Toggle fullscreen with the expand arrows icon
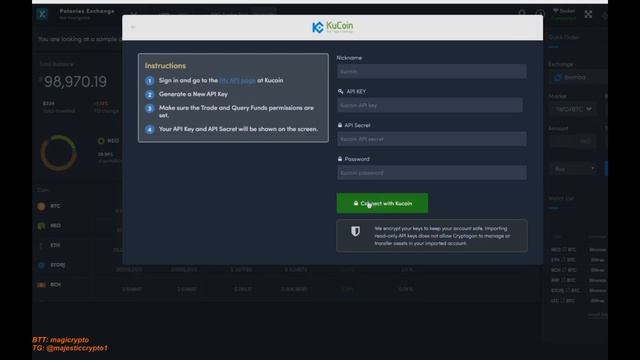 click(x=588, y=14)
